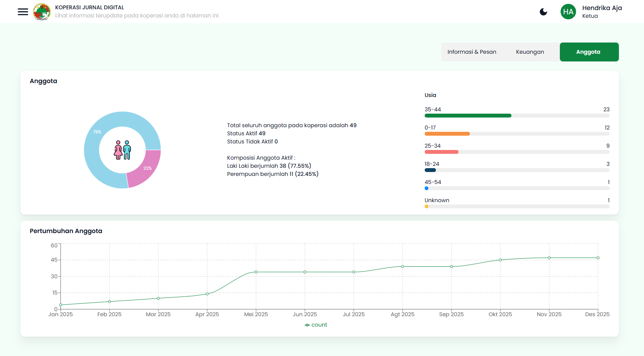
Task: Click the 35-44 green progress bar
Action: click(467, 115)
